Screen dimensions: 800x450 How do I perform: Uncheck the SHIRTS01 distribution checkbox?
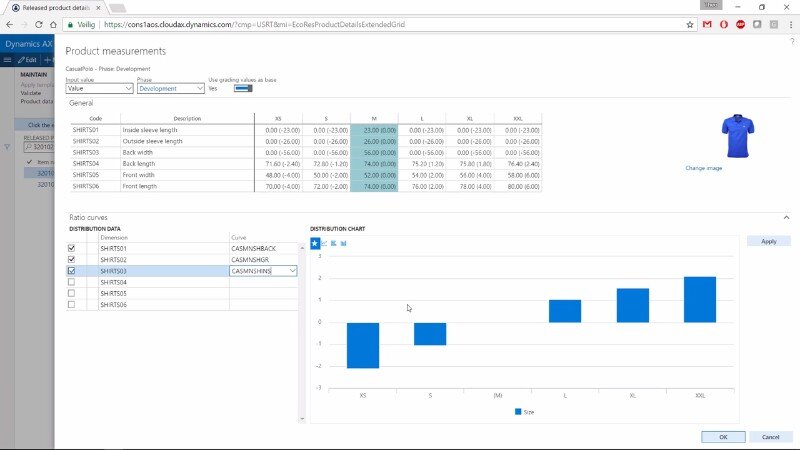(x=70, y=248)
